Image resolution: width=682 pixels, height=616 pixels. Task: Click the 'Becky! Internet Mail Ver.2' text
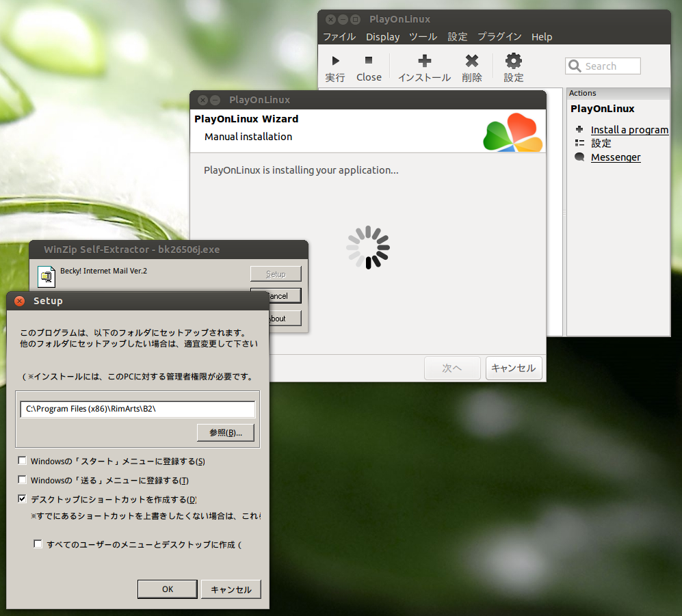point(103,271)
